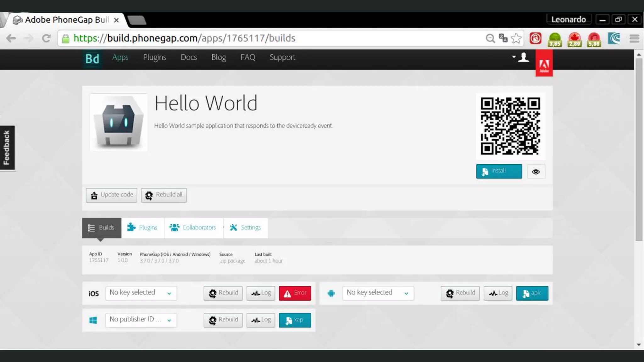Reload the page with refresh icon
Viewport: 644px width, 362px height.
coord(46,38)
